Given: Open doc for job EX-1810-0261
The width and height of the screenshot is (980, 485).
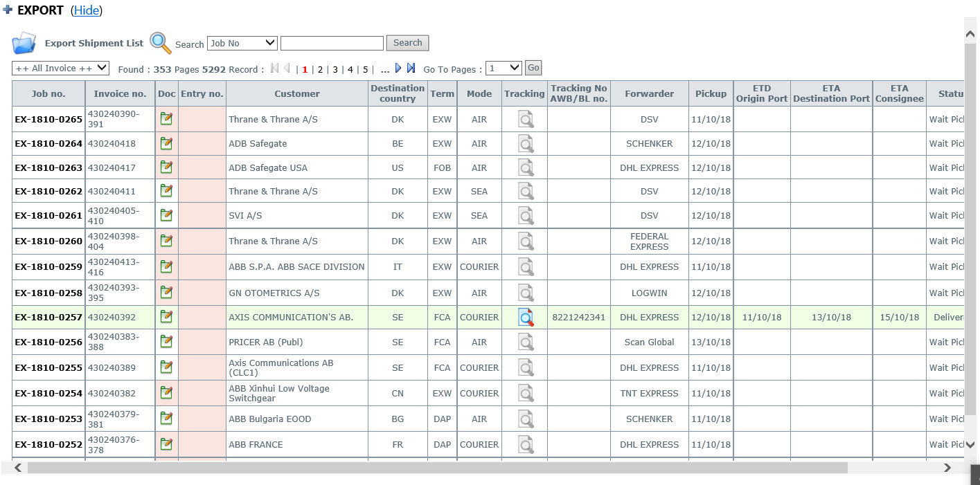Looking at the screenshot, I should pyautogui.click(x=166, y=214).
